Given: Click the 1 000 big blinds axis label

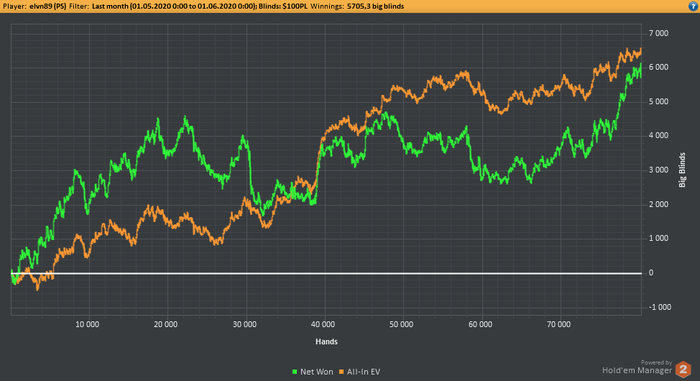Looking at the screenshot, I should pyautogui.click(x=658, y=239).
